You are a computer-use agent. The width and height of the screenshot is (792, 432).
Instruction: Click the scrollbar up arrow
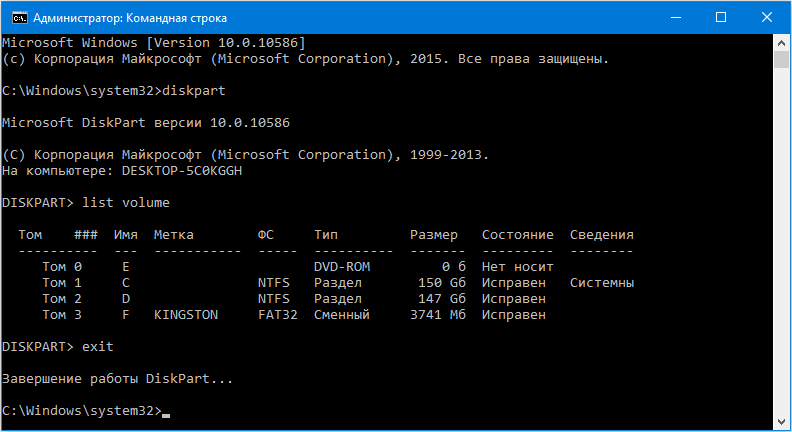click(782, 42)
